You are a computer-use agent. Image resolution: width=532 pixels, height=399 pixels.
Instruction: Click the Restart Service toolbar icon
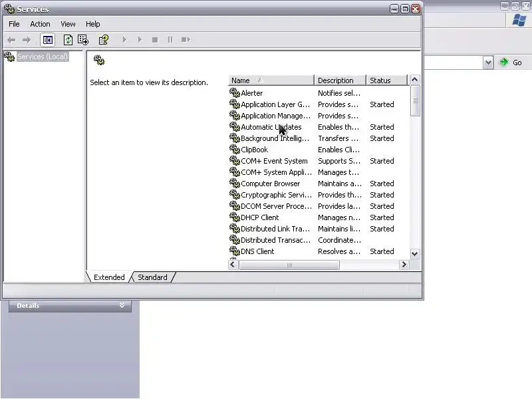186,40
